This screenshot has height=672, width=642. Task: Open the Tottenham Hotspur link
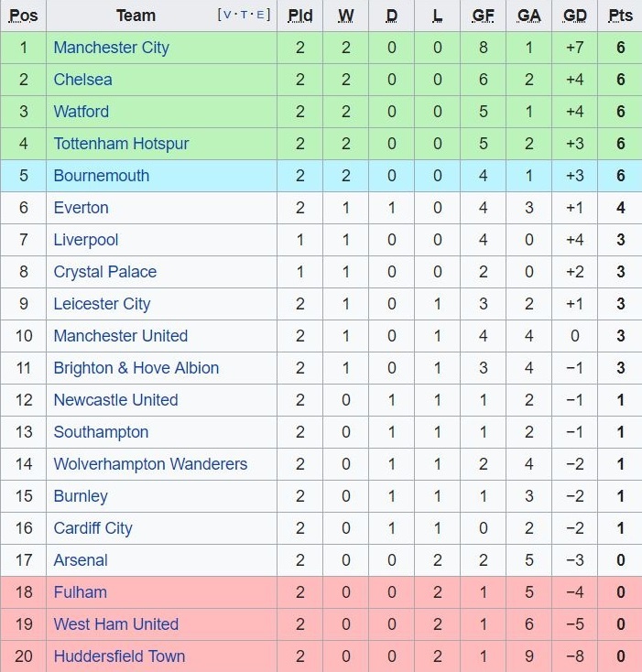121,144
